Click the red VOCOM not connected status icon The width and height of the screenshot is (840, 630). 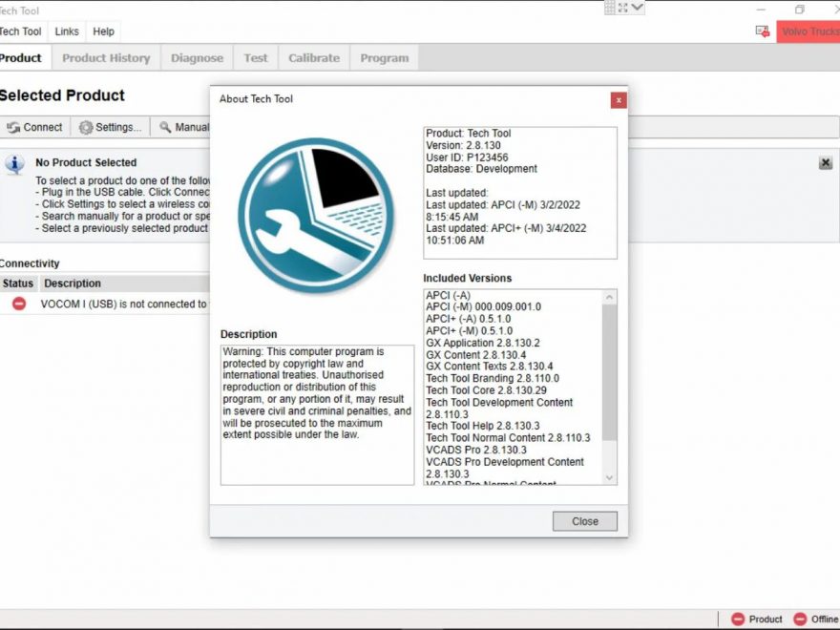coord(19,304)
